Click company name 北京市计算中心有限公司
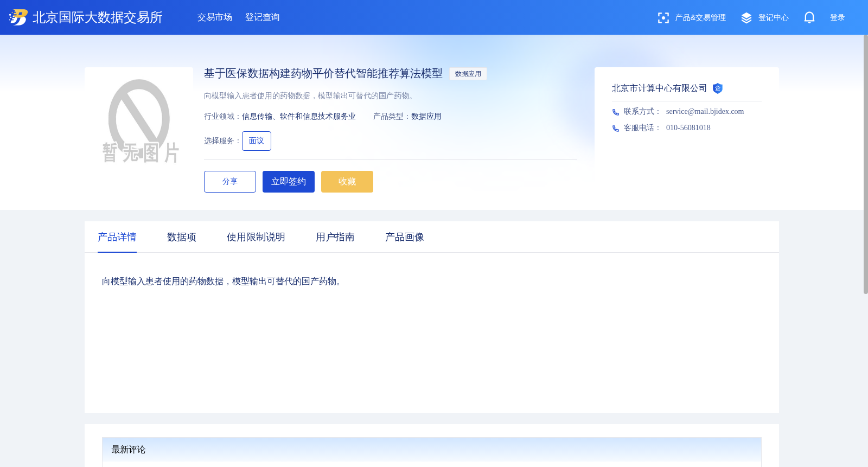Viewport: 868px width, 467px height. (x=660, y=88)
